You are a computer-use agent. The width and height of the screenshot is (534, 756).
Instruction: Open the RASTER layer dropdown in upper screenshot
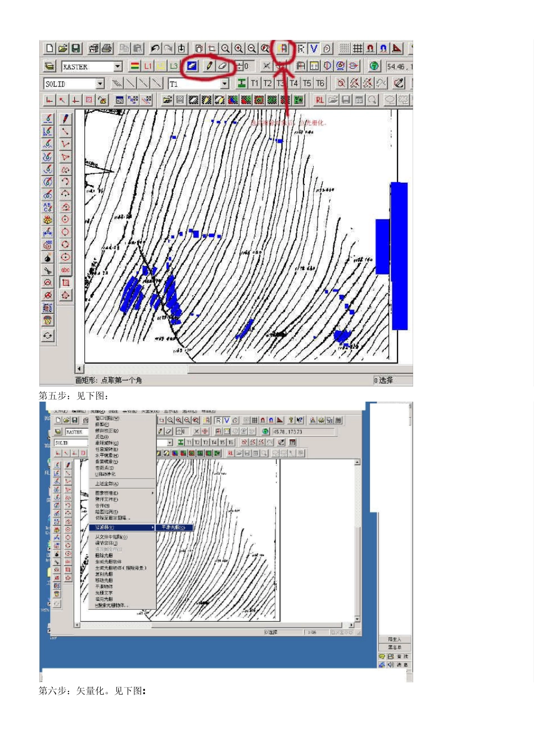pyautogui.click(x=118, y=66)
